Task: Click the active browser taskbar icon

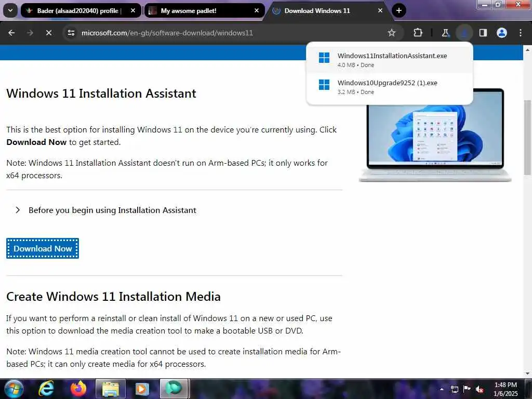Action: point(174,389)
